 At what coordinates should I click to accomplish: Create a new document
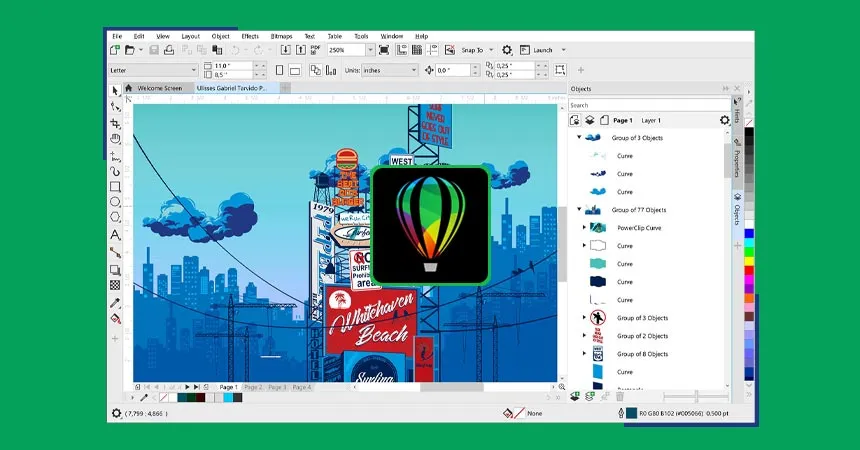(x=115, y=50)
